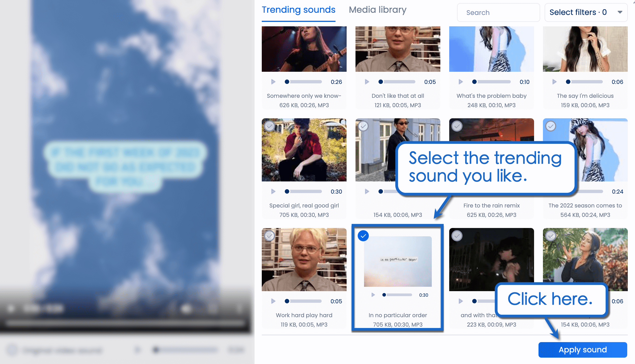Select the "Special girl, real good girl" checkbox

(x=270, y=126)
